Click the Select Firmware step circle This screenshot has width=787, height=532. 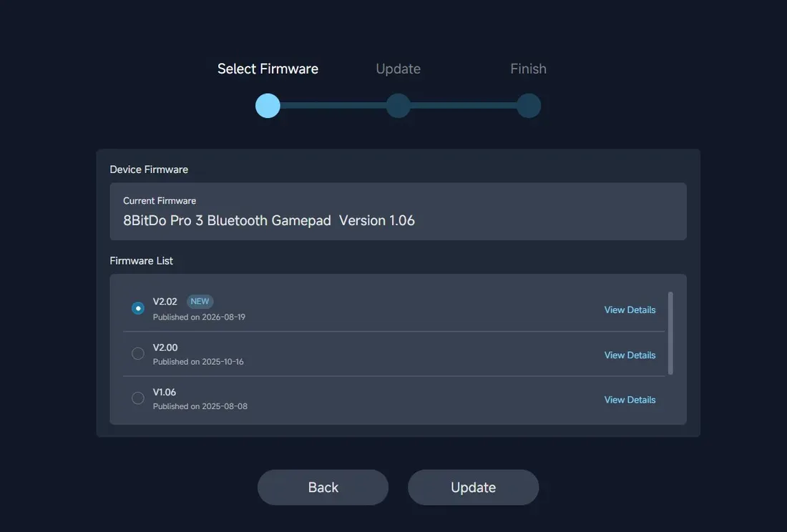[x=268, y=106]
